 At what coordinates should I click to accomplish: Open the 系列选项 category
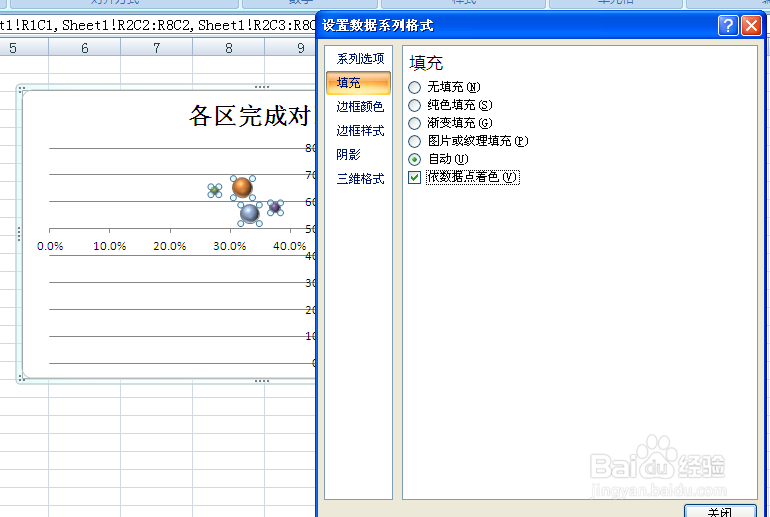pos(359,59)
